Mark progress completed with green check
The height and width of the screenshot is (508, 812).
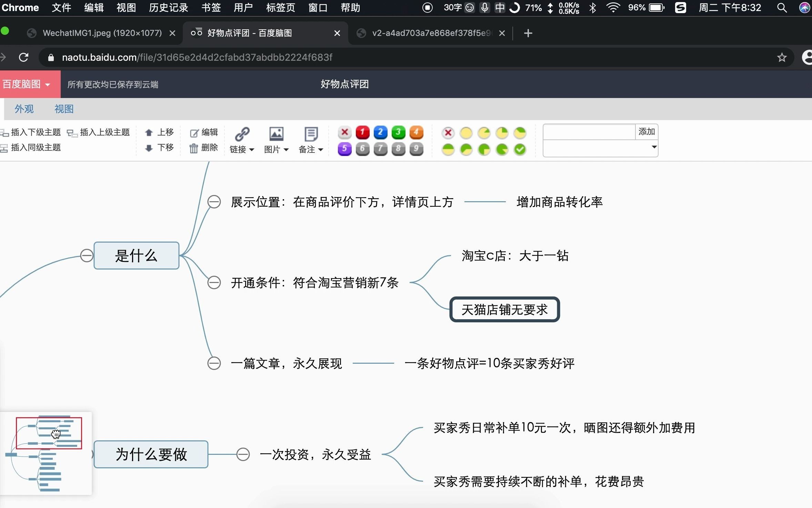520,149
